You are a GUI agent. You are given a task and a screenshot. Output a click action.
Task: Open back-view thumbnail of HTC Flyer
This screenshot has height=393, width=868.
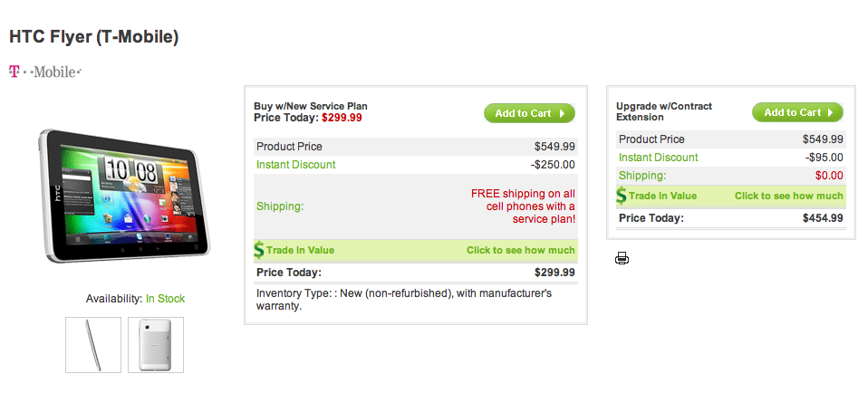[x=156, y=344]
